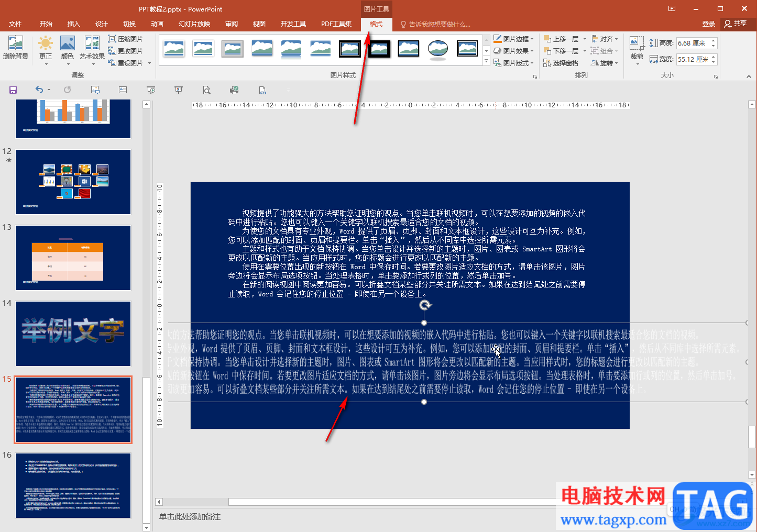Open the Size group dialog launcher
This screenshot has height=532, width=757.
pos(716,76)
